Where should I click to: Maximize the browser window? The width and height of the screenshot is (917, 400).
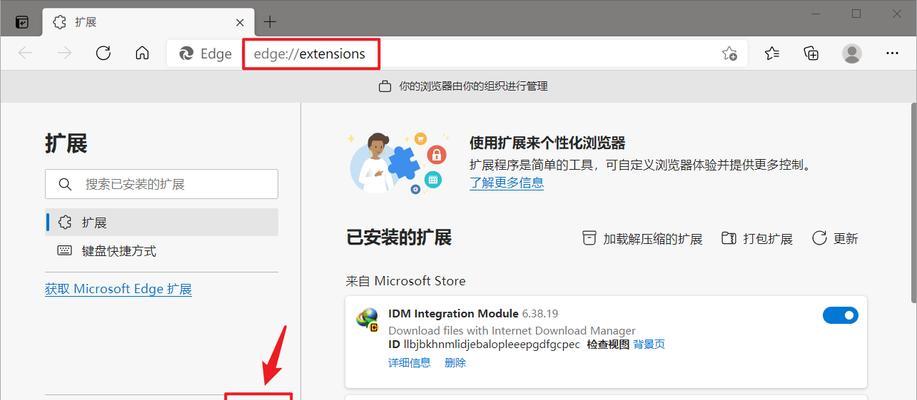856,13
